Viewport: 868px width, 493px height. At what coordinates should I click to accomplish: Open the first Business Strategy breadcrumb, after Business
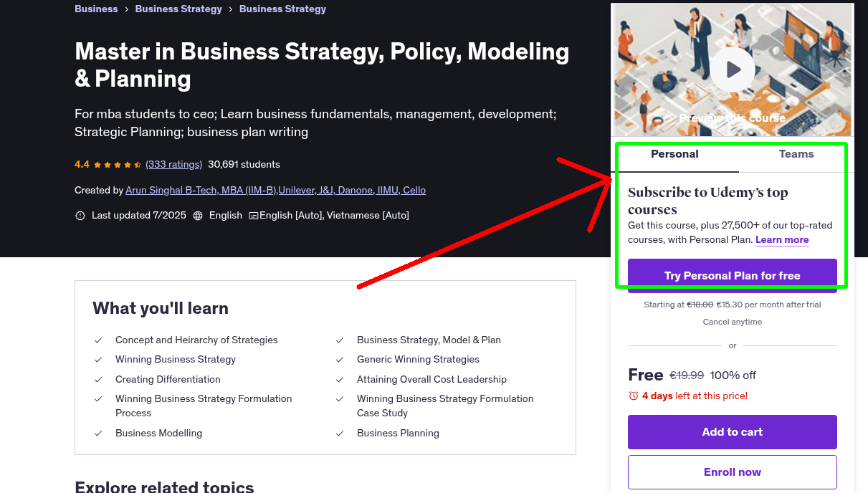point(178,9)
